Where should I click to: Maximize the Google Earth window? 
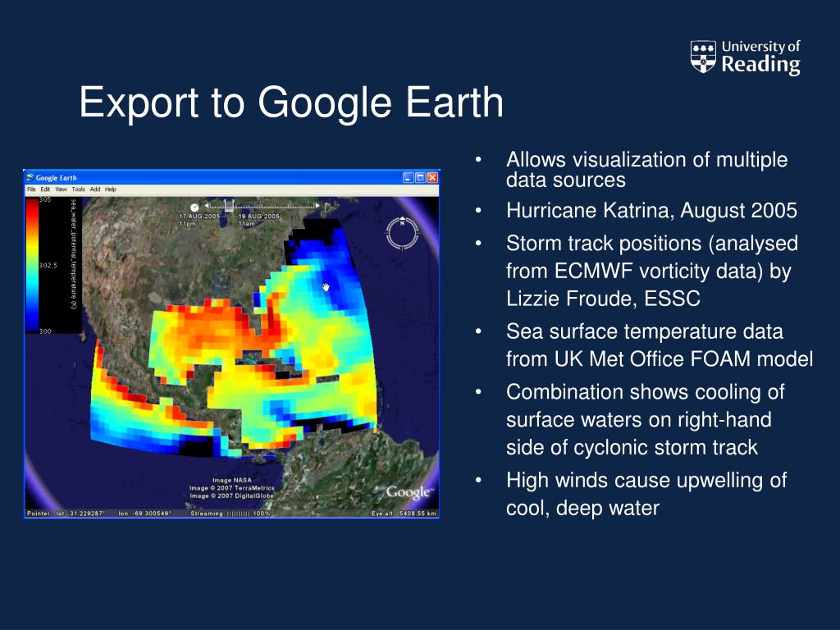click(421, 177)
